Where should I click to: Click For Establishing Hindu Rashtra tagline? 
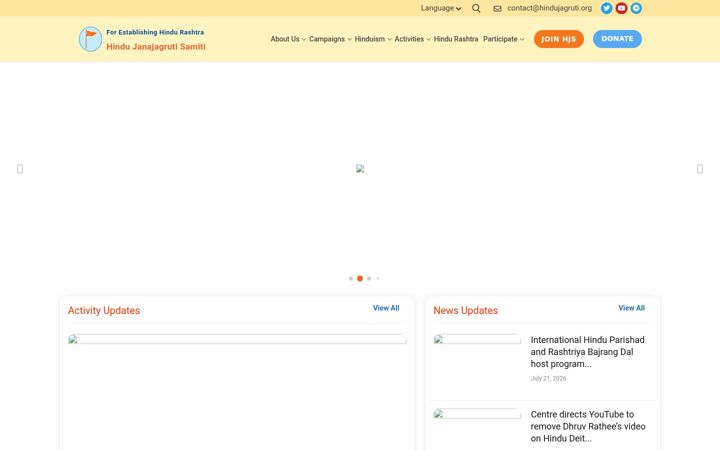(x=155, y=32)
